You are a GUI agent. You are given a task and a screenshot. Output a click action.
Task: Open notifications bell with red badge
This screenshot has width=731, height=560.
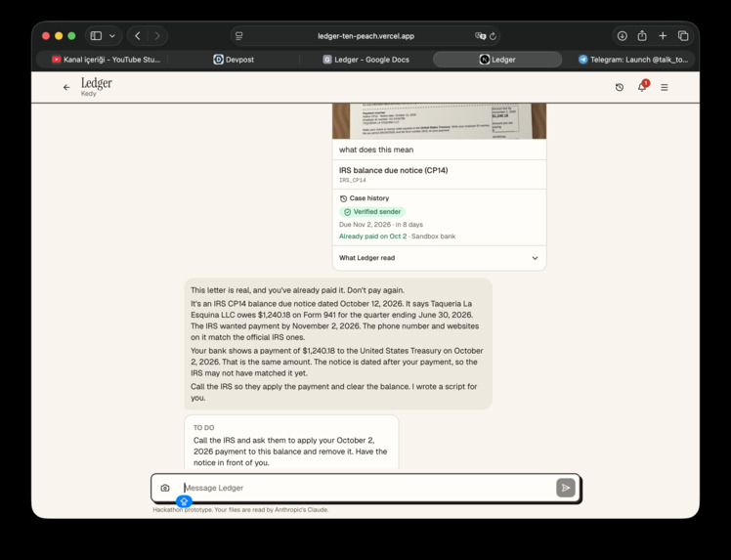coord(642,87)
